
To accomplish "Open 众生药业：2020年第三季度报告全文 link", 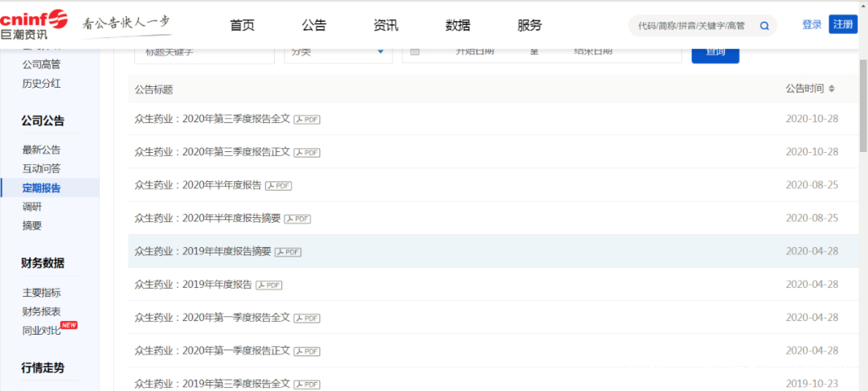I will (x=212, y=119).
